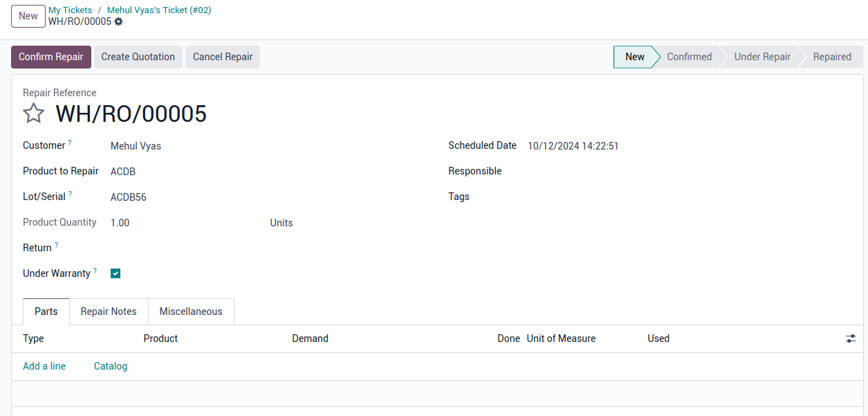
Task: Switch to the Parts tab
Action: 46,311
